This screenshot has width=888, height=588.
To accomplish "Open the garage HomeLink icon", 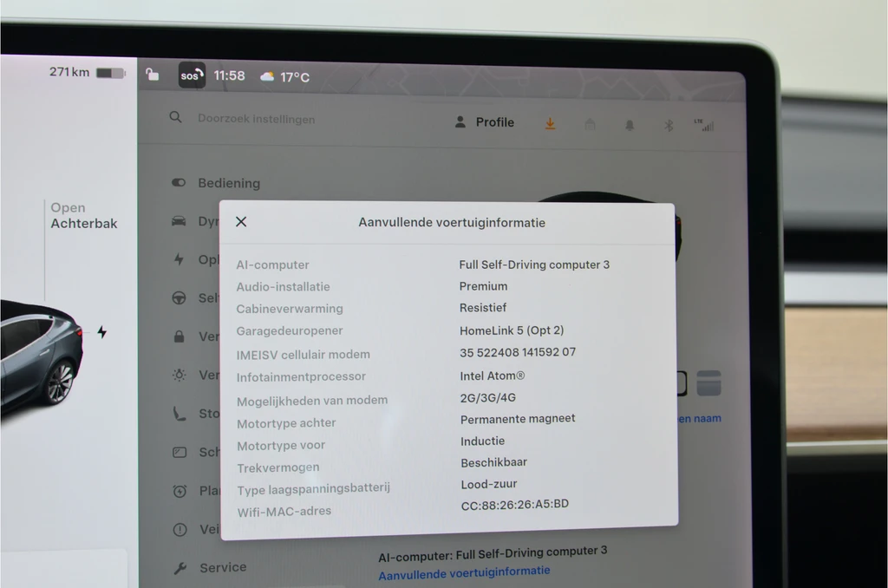I will pos(590,124).
